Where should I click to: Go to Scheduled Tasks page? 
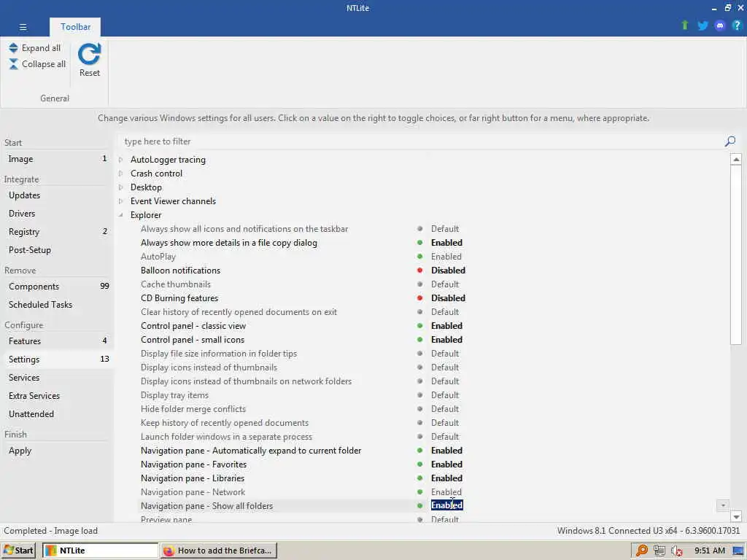(57, 305)
